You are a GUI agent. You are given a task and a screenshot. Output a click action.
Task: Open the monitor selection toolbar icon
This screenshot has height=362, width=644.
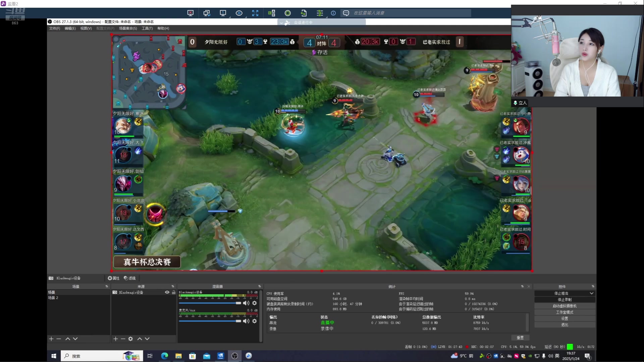click(223, 13)
